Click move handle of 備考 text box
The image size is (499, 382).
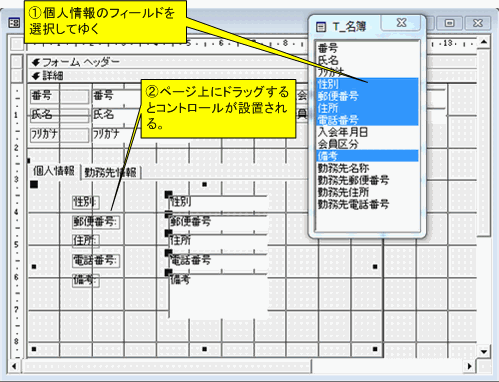tap(168, 273)
